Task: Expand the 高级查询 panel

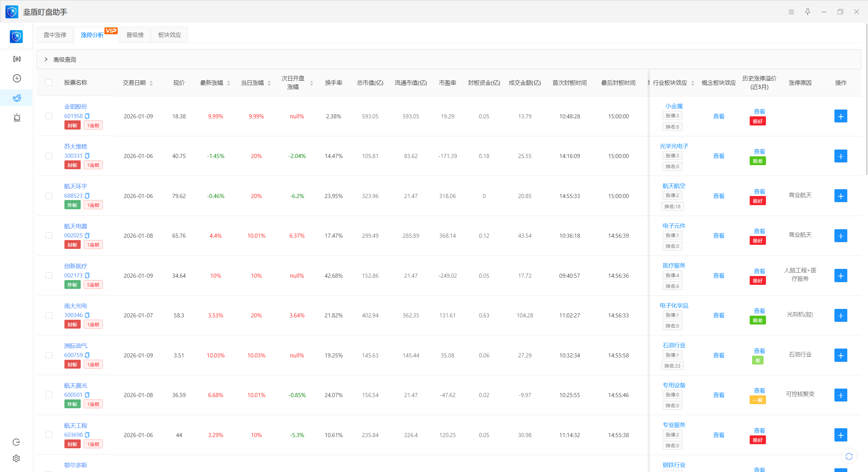Action: (46, 59)
